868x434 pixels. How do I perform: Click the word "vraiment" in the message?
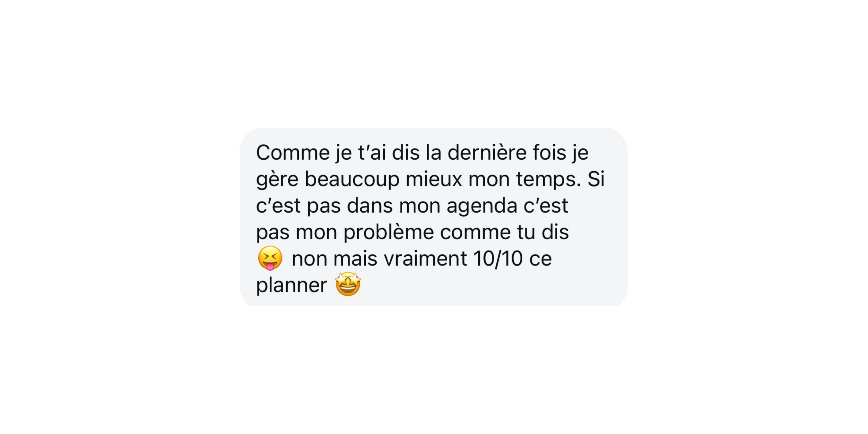click(x=425, y=259)
